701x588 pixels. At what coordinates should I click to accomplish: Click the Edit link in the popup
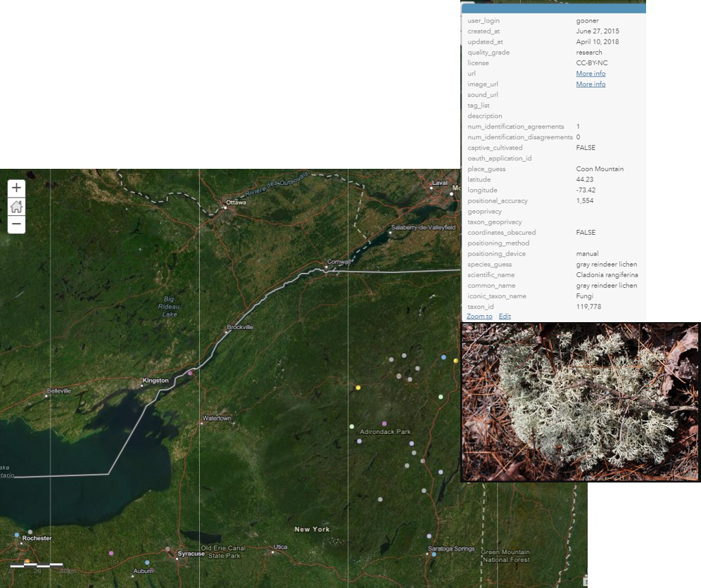coord(505,317)
